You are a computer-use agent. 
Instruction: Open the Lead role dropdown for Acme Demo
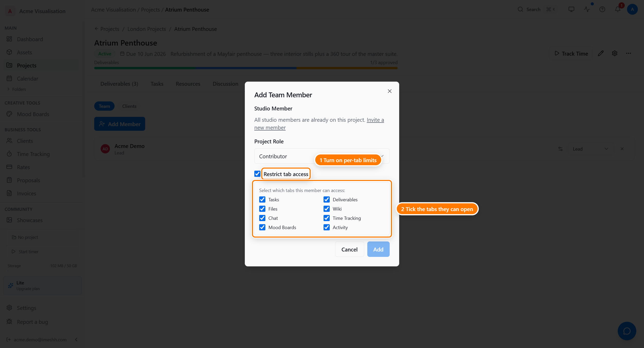click(591, 149)
